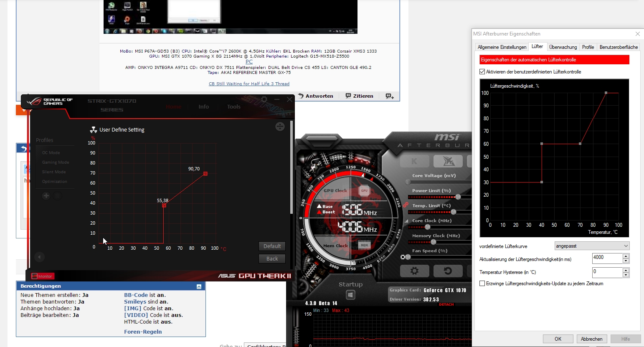Click the four-arrow move icon in GPU Tweak

point(280,127)
